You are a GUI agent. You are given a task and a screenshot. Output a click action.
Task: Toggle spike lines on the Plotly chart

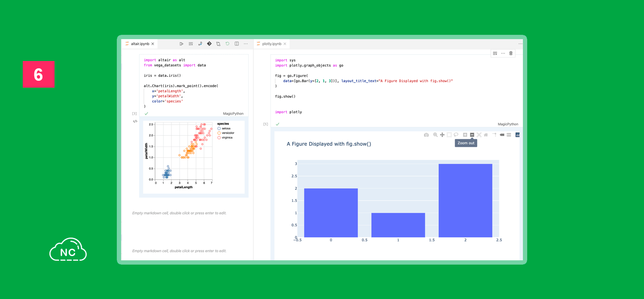click(x=495, y=135)
